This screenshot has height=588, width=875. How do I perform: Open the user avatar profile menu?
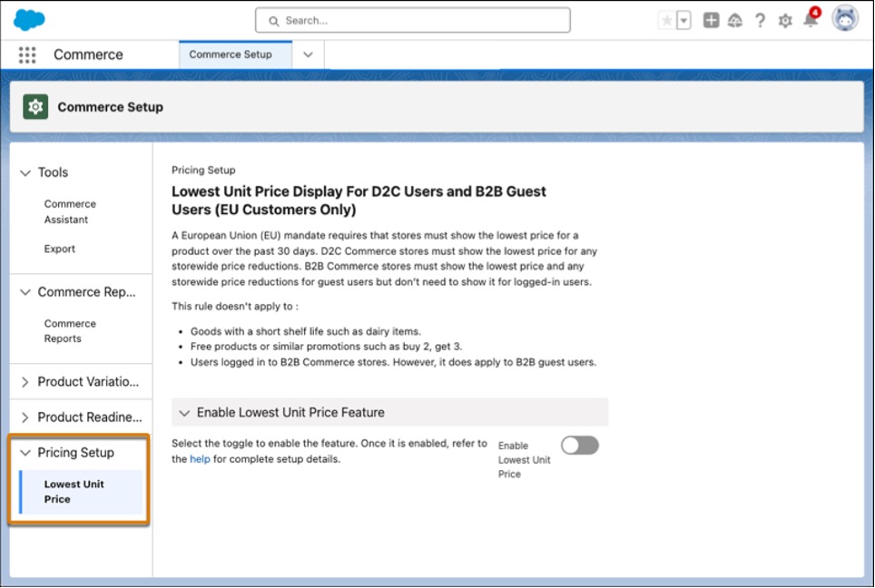point(845,19)
